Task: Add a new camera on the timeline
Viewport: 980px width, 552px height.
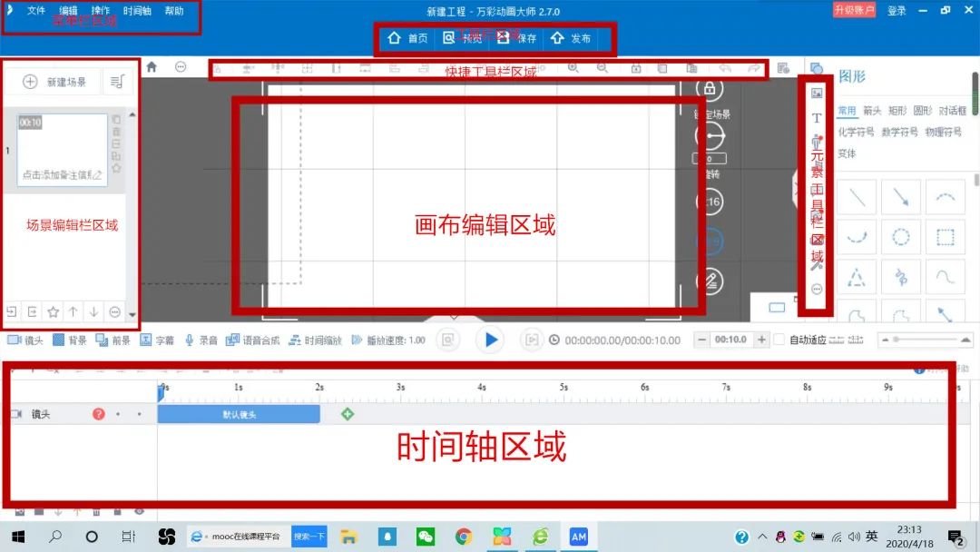Action: (348, 413)
